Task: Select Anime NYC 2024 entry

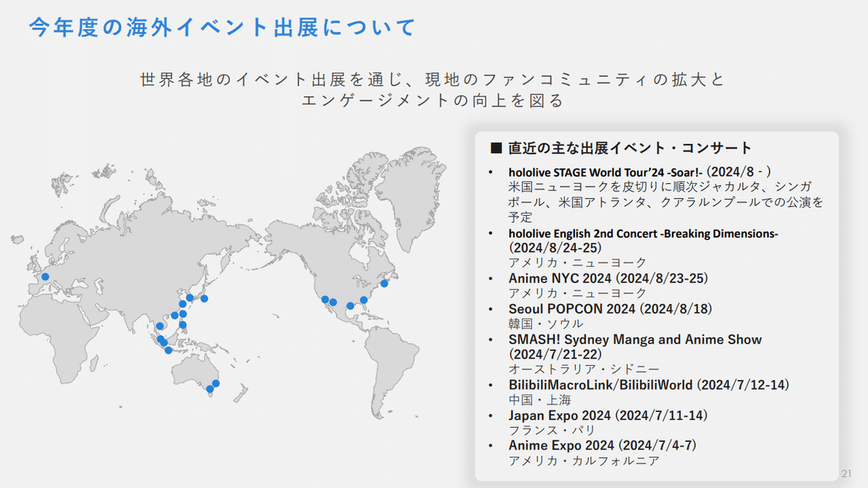Action: point(608,278)
